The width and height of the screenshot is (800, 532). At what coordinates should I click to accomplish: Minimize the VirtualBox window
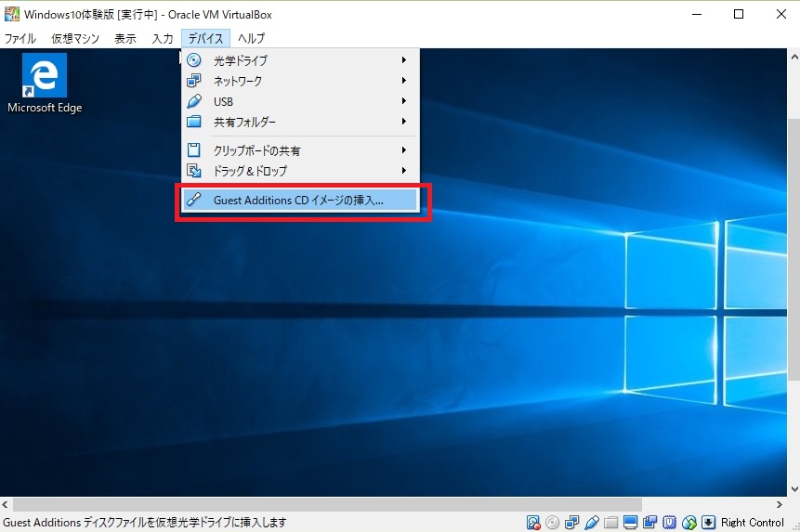[697, 14]
